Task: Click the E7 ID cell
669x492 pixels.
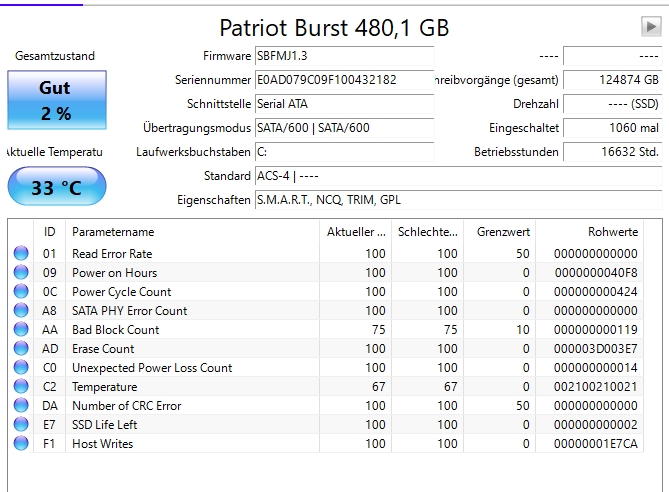Action: [49, 425]
